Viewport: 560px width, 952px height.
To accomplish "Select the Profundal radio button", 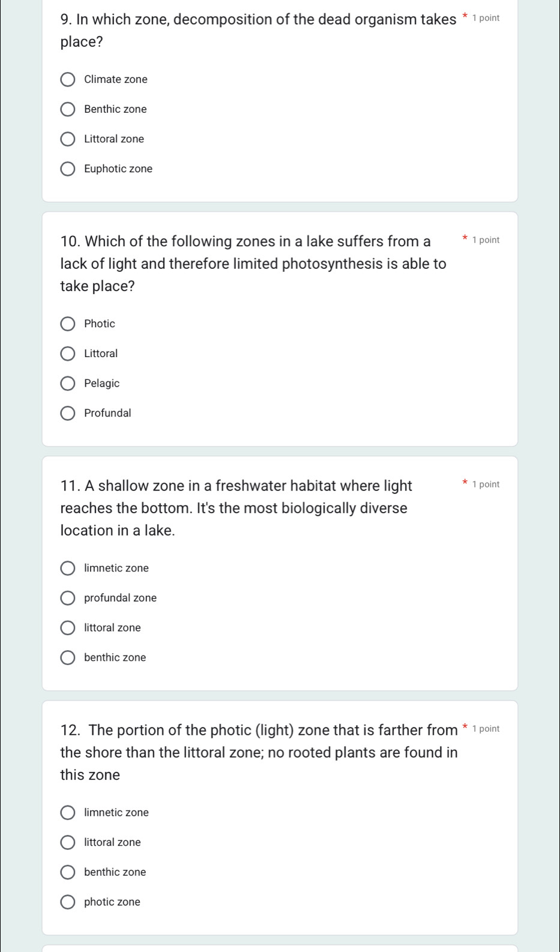I will click(68, 413).
